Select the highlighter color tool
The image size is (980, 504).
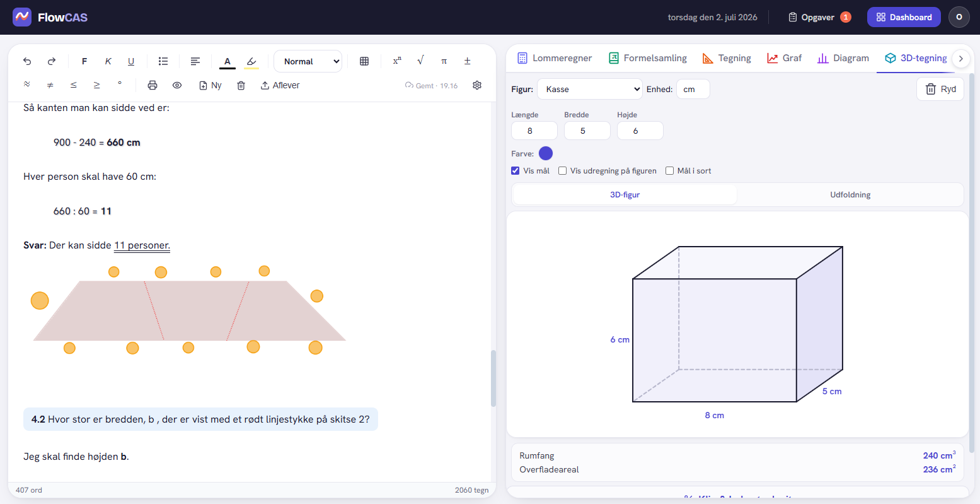(251, 61)
